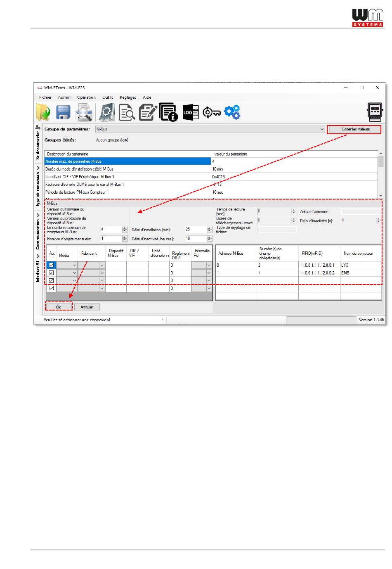Click the magnifier over printed page icon
This screenshot has height=569, width=392.
tap(84, 112)
